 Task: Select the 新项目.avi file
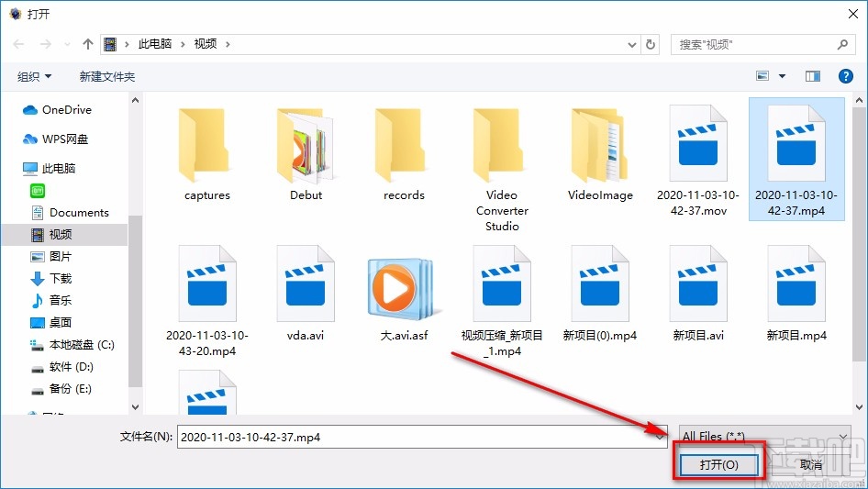point(698,294)
